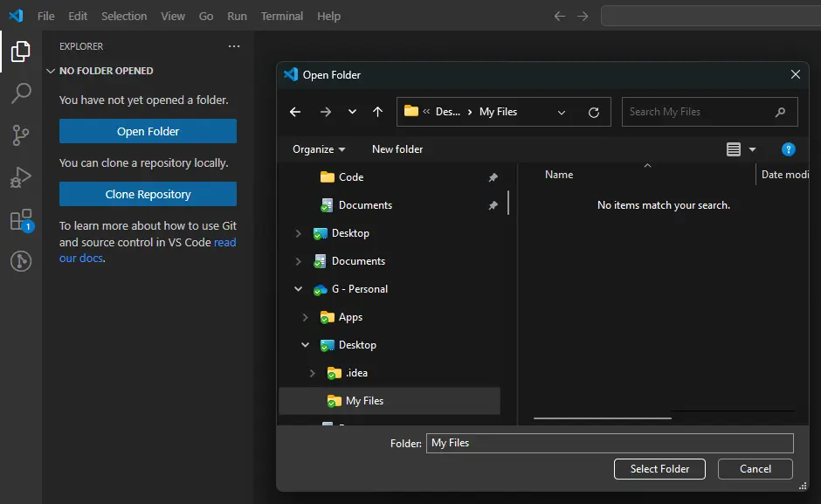Open the Search view in activity bar

click(x=20, y=93)
